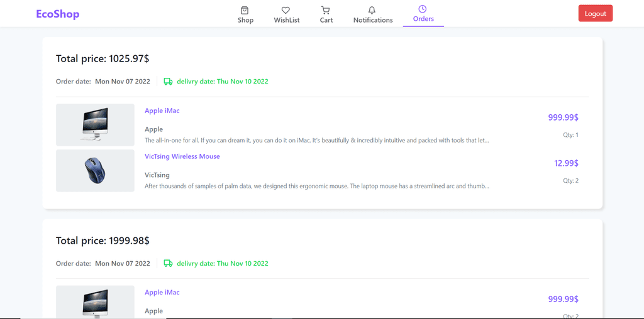Click order date text in 1025.97$ order
The width and height of the screenshot is (644, 319).
coord(103,81)
